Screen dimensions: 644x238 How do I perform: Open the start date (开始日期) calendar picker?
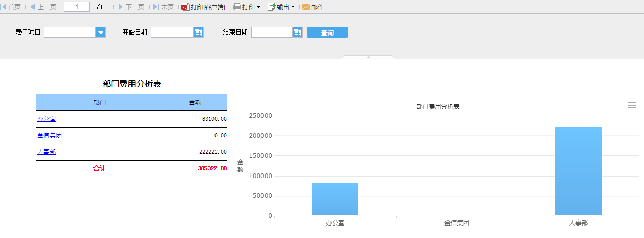click(199, 33)
